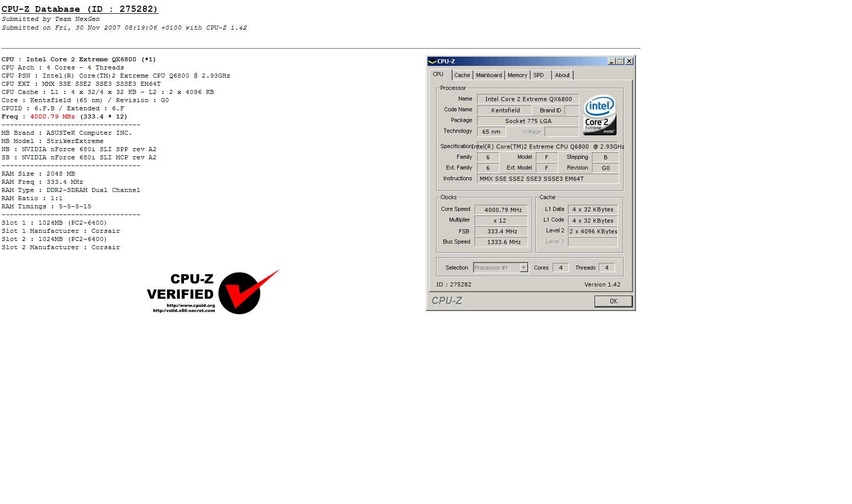
Task: Click the CPU-Z title bar icon
Action: coord(432,61)
